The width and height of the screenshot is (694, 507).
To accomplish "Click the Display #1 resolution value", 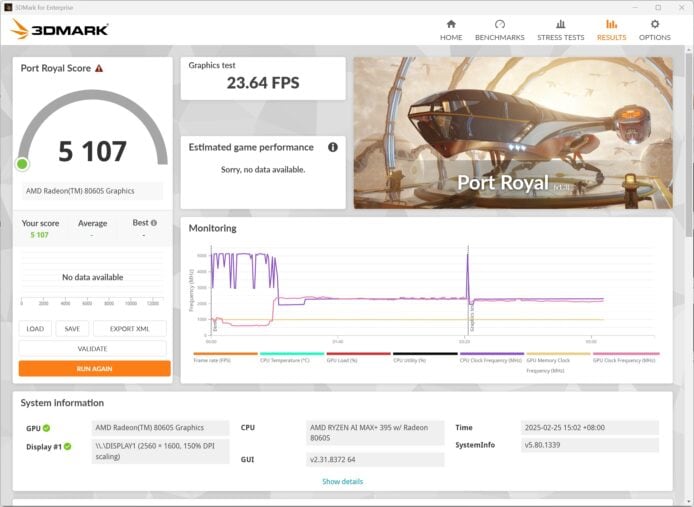I will point(161,451).
